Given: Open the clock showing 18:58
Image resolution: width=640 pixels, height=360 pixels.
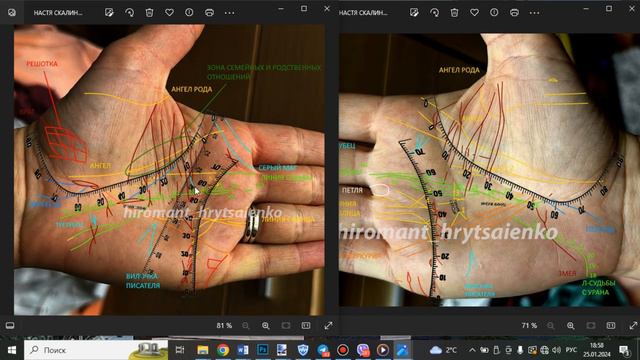Looking at the screenshot, I should pyautogui.click(x=597, y=350).
